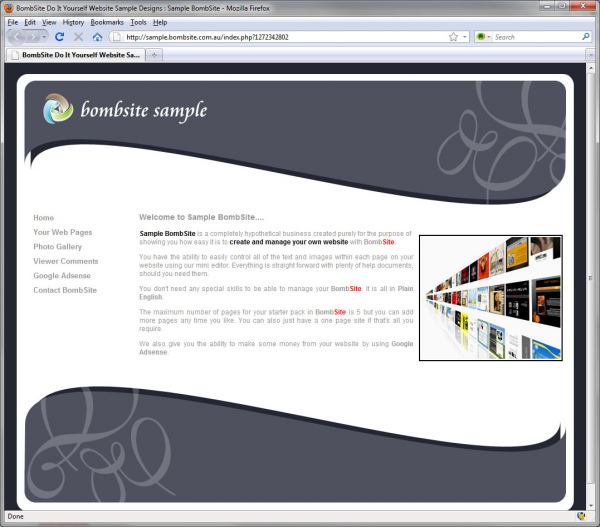Click the status bar add-on icon
The image size is (600, 527).
[x=581, y=516]
